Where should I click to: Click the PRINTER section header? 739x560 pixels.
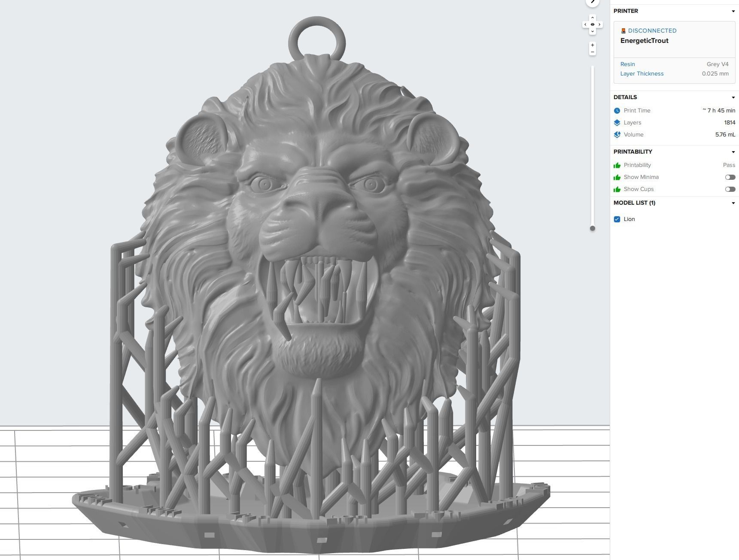[626, 11]
